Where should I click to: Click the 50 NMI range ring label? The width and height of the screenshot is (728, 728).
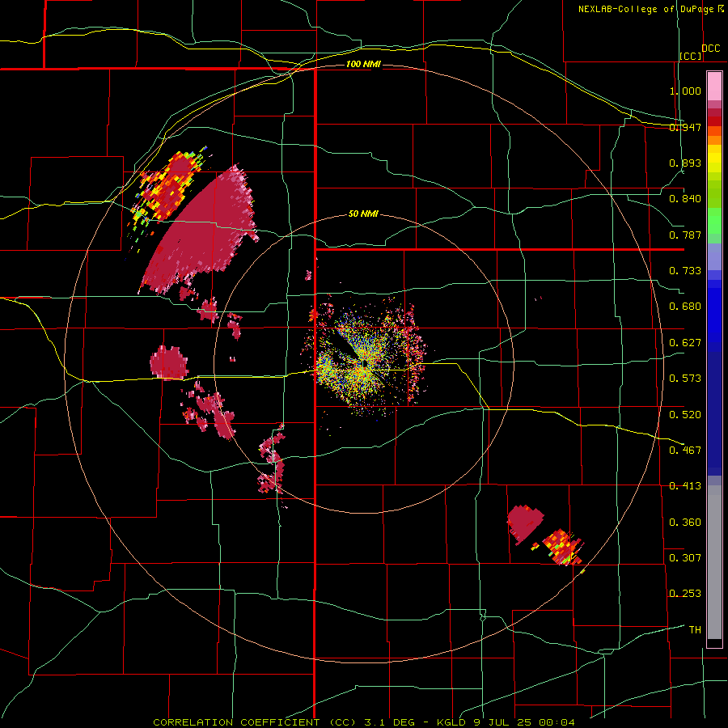[363, 214]
